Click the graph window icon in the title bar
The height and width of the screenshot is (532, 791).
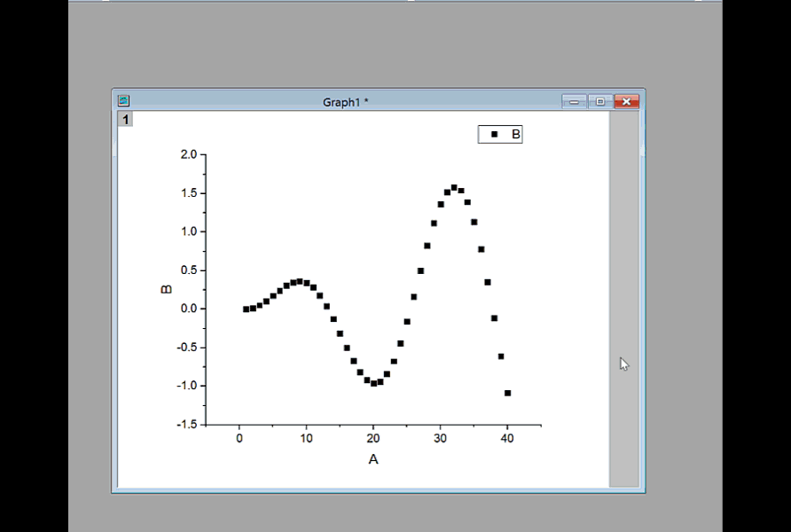(124, 101)
